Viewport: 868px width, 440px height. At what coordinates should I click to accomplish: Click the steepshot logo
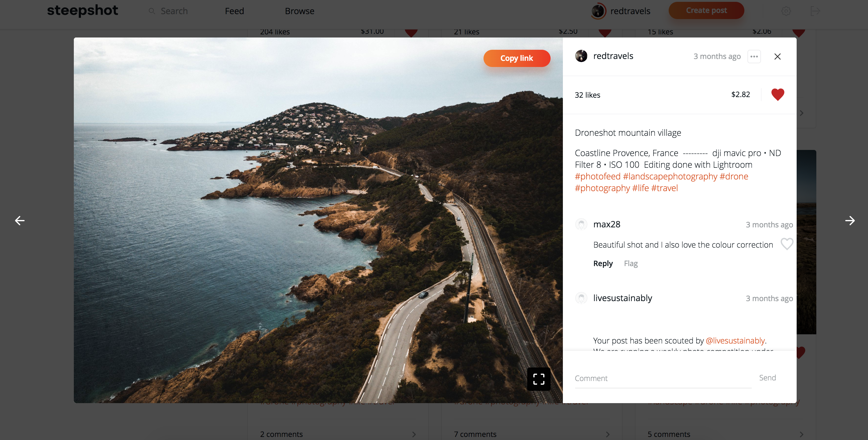[82, 11]
